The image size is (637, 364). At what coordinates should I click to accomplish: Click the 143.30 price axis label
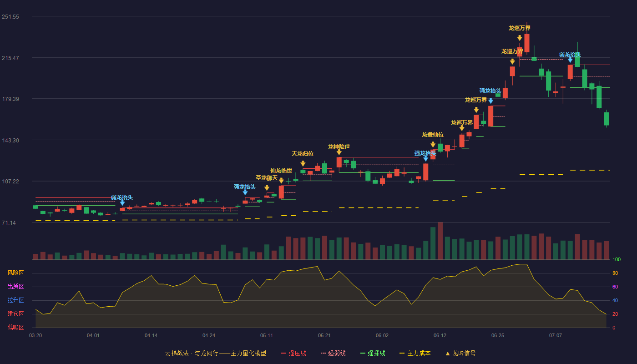[x=10, y=141]
